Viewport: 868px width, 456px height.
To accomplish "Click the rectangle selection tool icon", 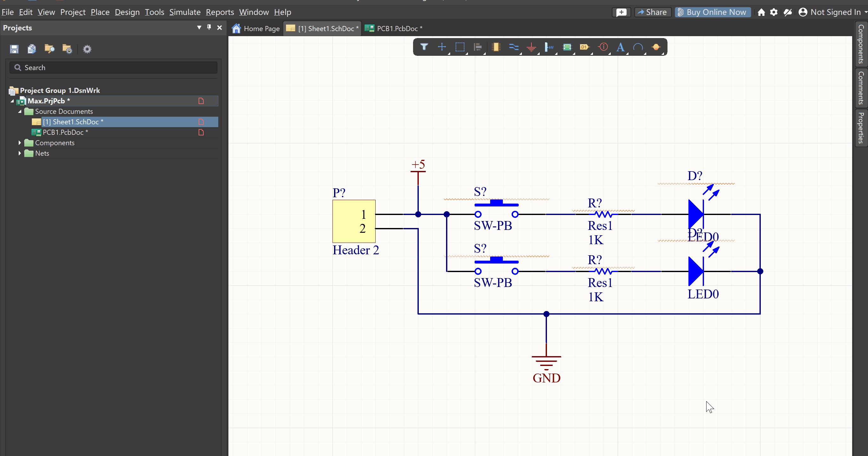I will click(460, 47).
